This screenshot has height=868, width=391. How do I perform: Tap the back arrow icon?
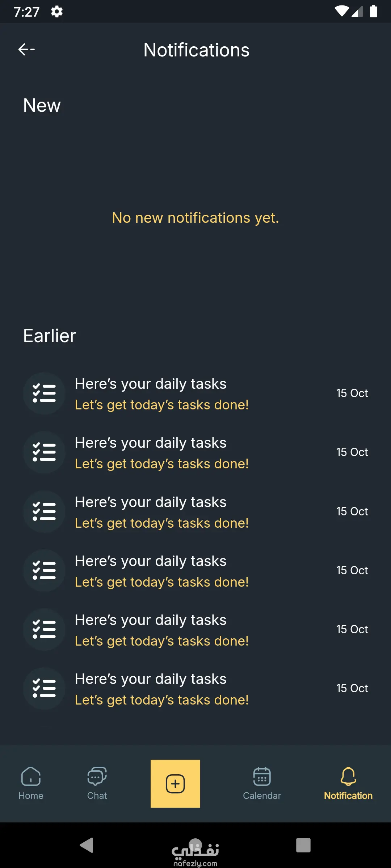pyautogui.click(x=26, y=49)
